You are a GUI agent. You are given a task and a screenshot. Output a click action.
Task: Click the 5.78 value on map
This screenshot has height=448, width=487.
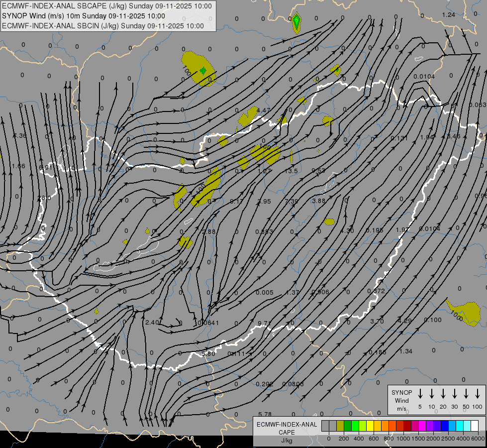point(265,415)
